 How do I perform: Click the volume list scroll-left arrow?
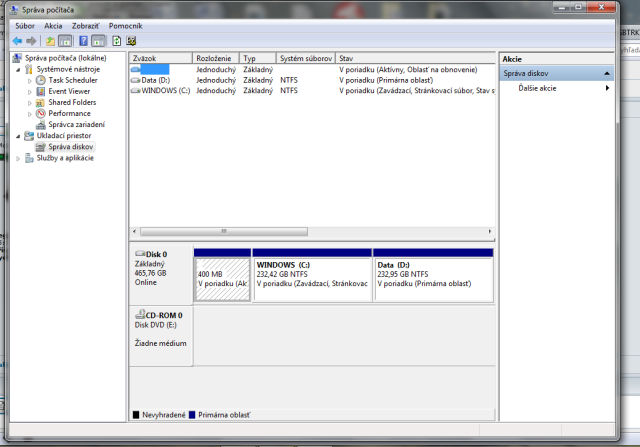[134, 231]
